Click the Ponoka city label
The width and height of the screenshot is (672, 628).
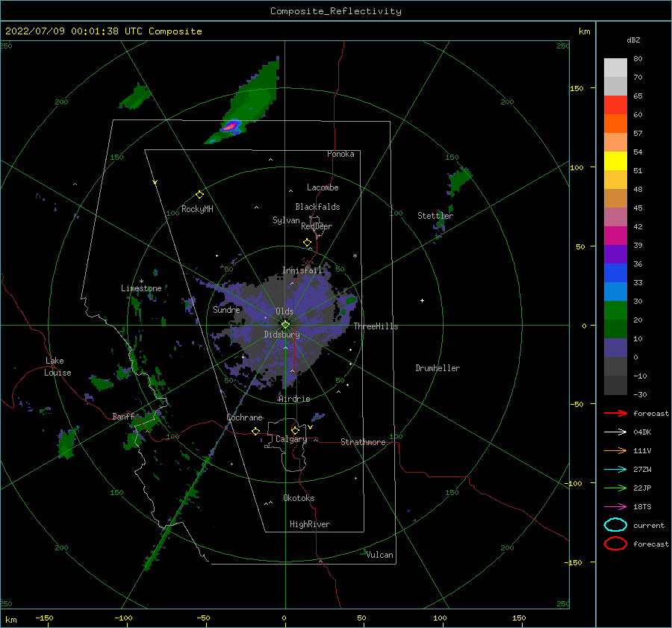click(x=340, y=154)
